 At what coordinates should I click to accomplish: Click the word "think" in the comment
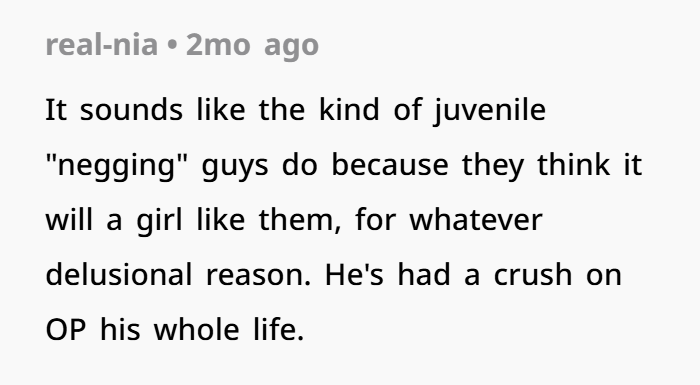574,165
